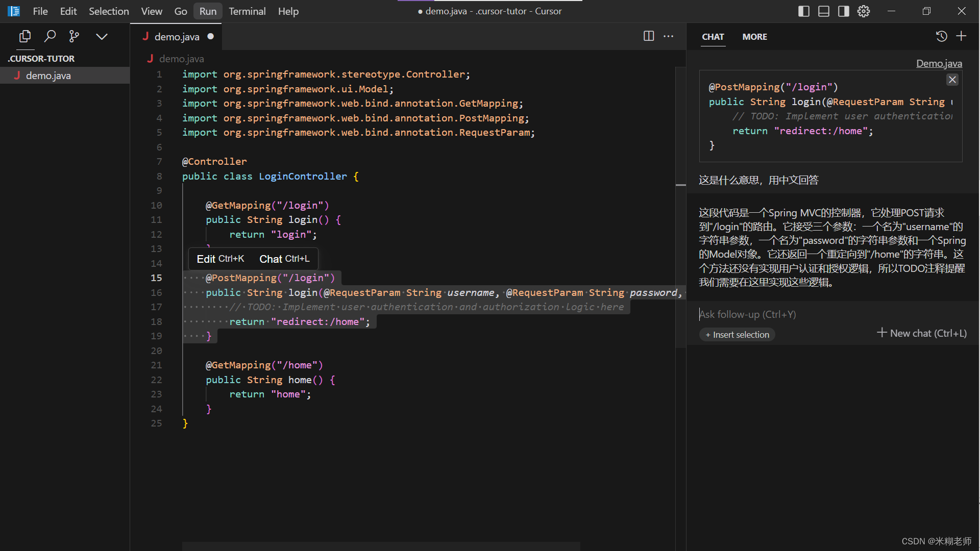Switch to the MORE tab

click(754, 37)
